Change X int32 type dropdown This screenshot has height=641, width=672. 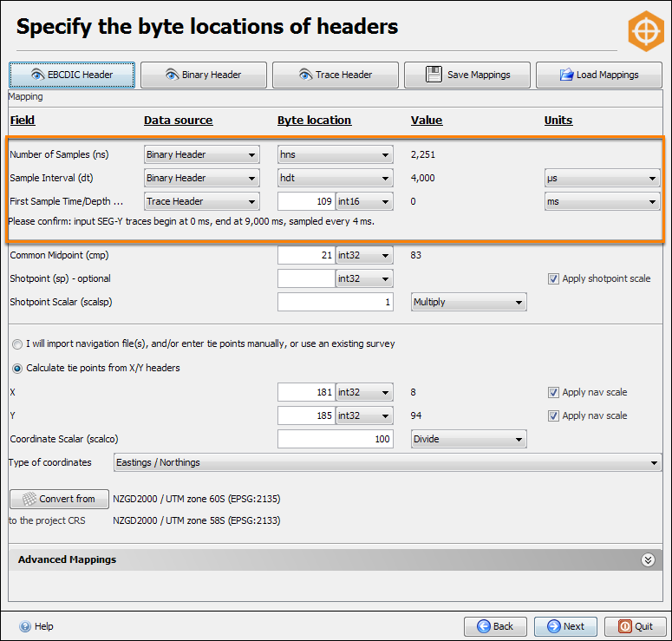point(364,392)
